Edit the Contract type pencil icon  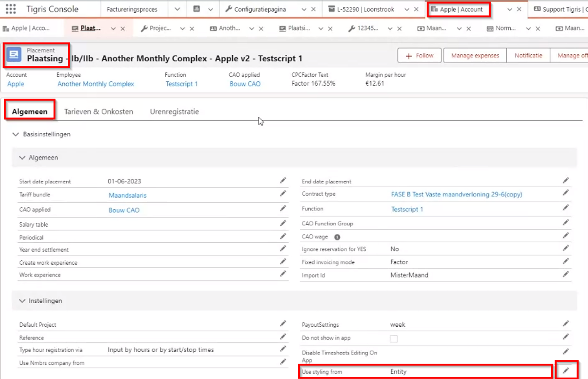pyautogui.click(x=566, y=193)
